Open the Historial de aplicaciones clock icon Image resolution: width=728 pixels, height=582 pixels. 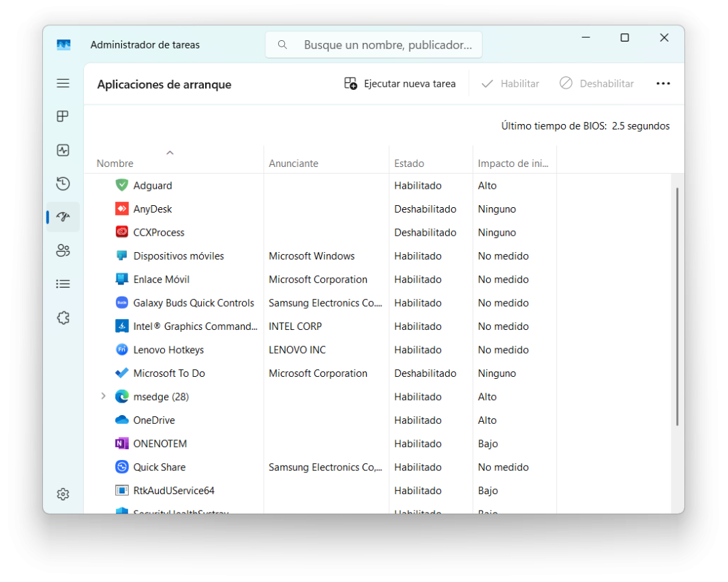63,183
